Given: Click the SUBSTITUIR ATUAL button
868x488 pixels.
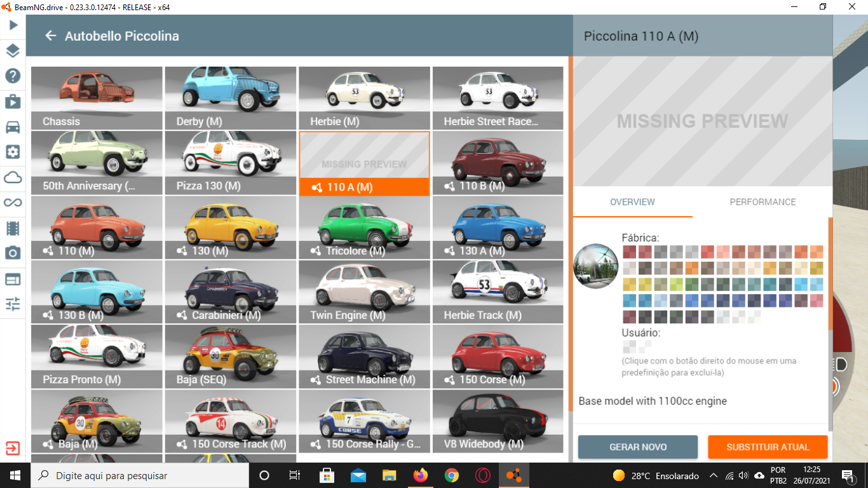Looking at the screenshot, I should coord(768,447).
